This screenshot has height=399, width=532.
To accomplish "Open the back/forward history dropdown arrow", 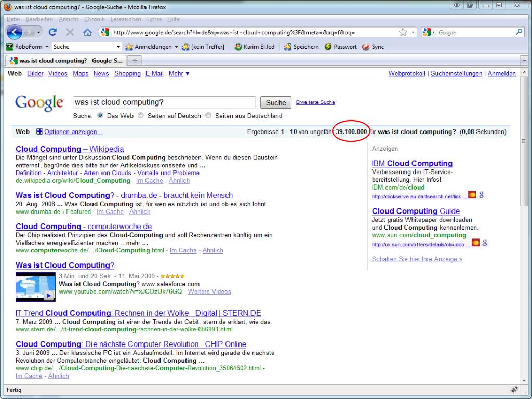I will [38, 32].
